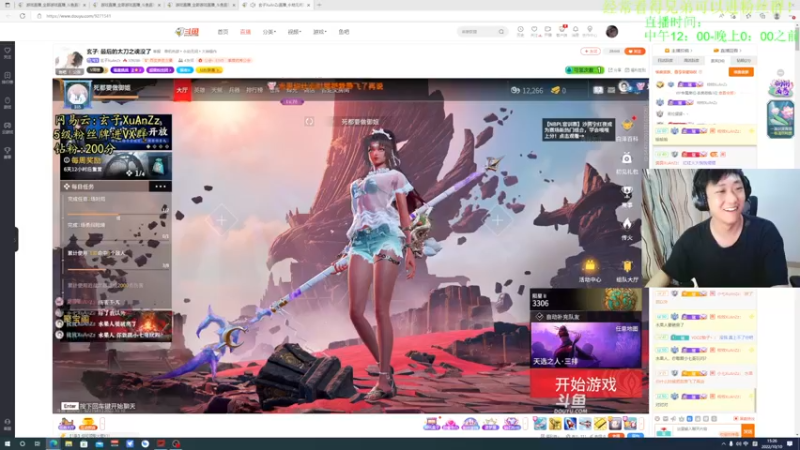Viewport: 800px width, 450px height.
Task: Click the empty left teammate plus slot
Action: pos(221,220)
